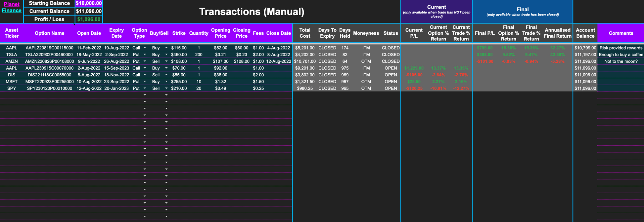
Task: Expand Buy/Sell dropdown in the SPY row
Action: point(166,89)
